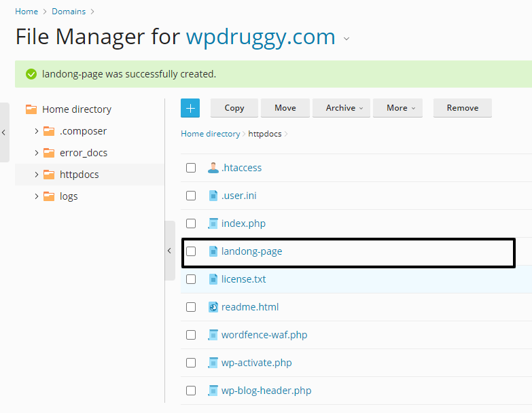Select the readme.html checkbox
The width and height of the screenshot is (532, 413).
coord(191,307)
